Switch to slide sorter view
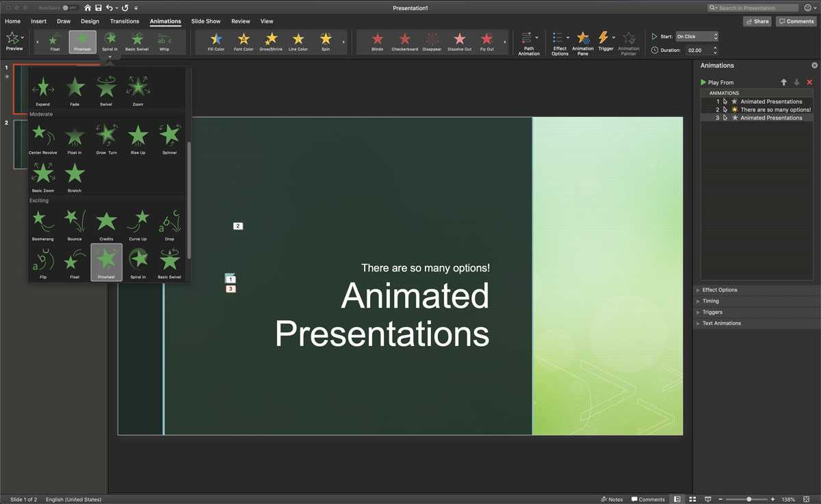This screenshot has width=821, height=504. (x=692, y=499)
